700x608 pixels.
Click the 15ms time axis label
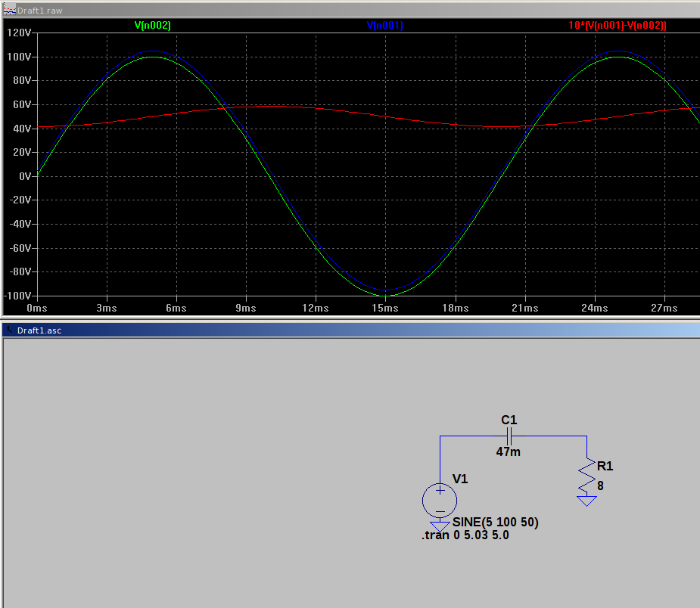tap(385, 309)
